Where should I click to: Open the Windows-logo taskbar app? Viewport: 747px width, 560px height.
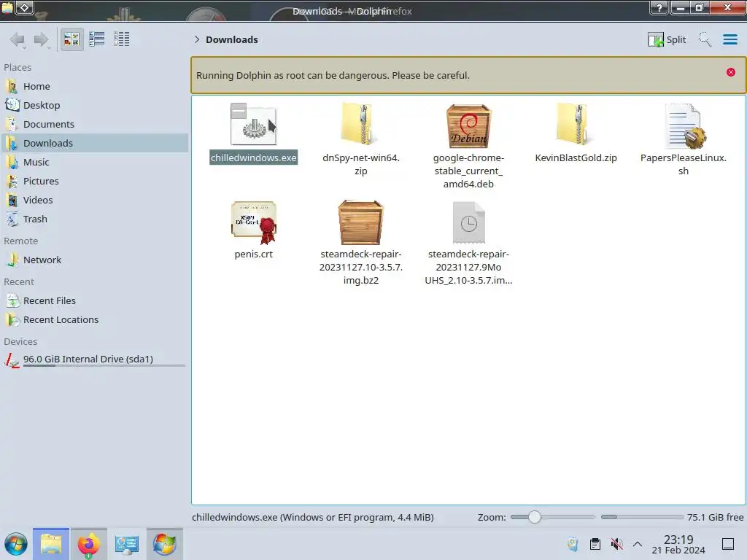[x=164, y=544]
